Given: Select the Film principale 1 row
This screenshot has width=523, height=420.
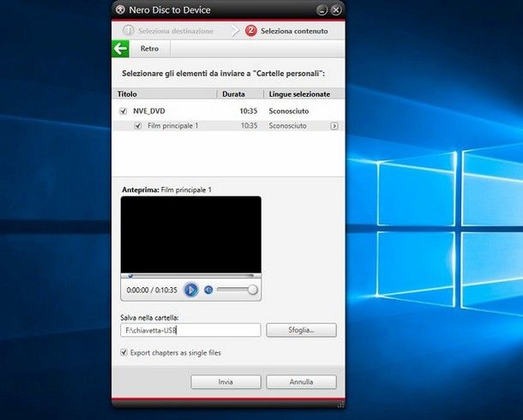Looking at the screenshot, I should click(228, 126).
